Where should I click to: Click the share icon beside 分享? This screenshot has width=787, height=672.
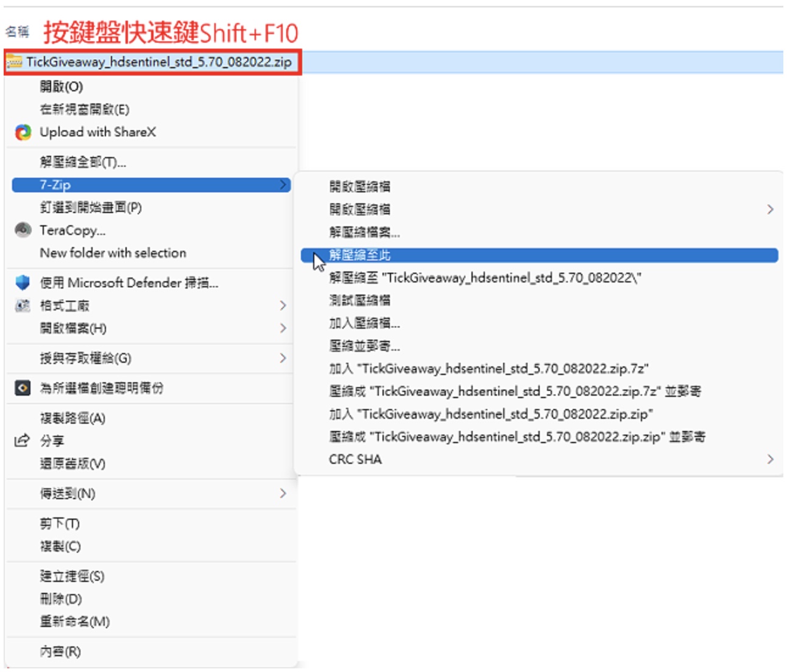tap(22, 440)
